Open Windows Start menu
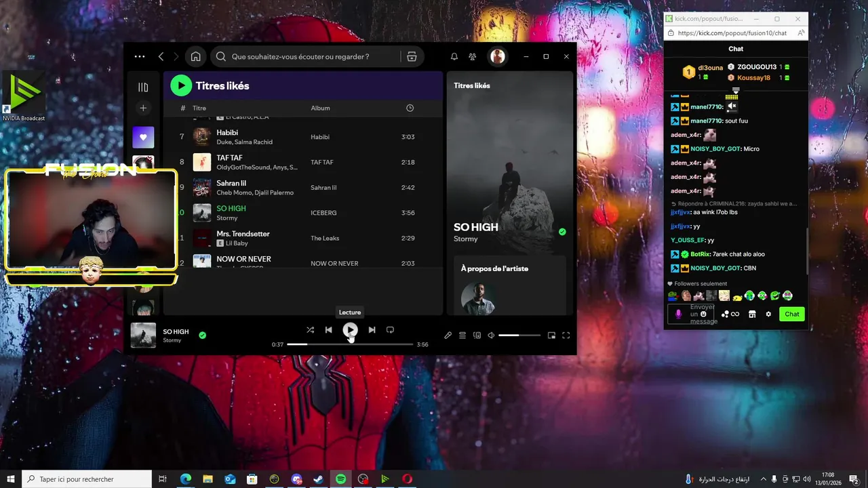This screenshot has height=488, width=868. (x=11, y=479)
